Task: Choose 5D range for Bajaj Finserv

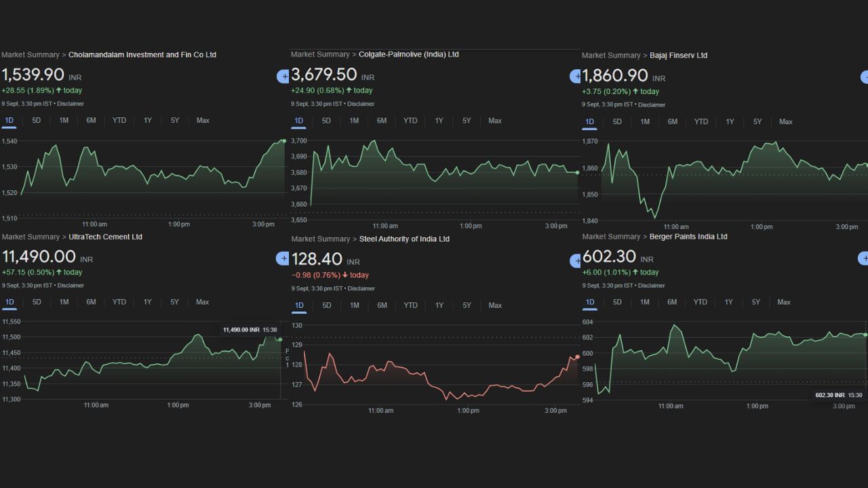Action: point(617,122)
